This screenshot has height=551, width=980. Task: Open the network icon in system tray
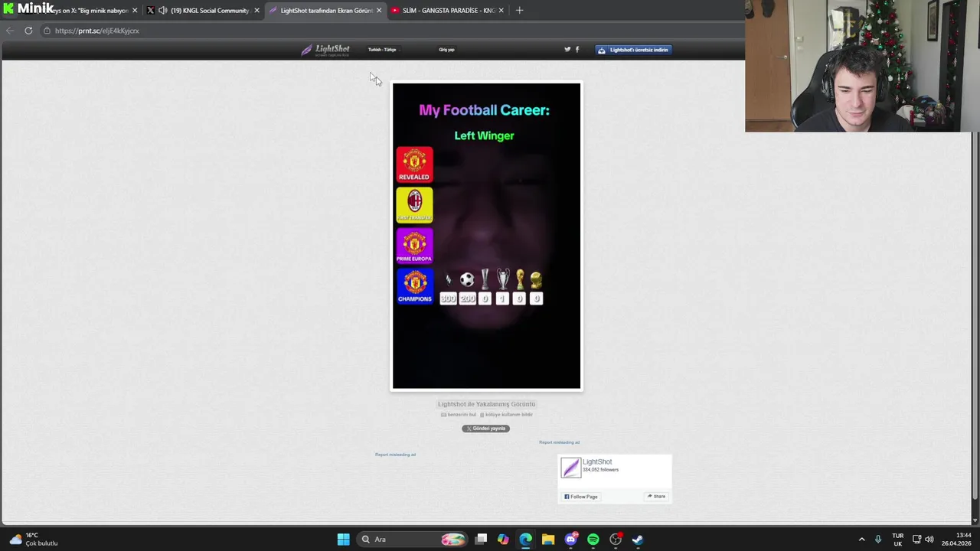pyautogui.click(x=916, y=540)
